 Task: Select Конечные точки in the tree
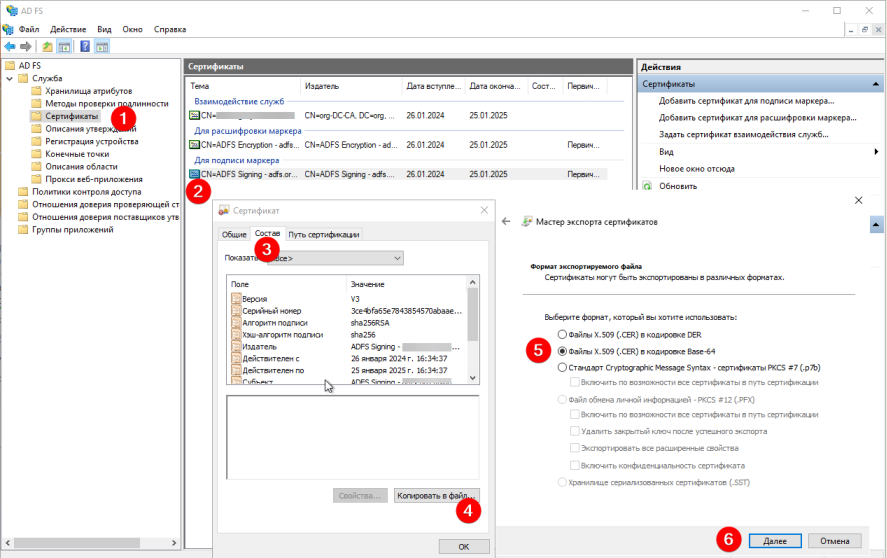pyautogui.click(x=76, y=154)
